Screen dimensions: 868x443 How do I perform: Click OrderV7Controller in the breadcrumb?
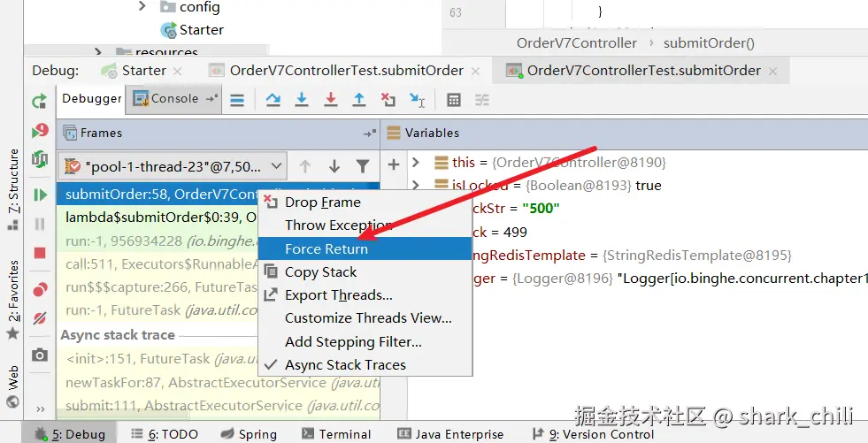(x=576, y=43)
